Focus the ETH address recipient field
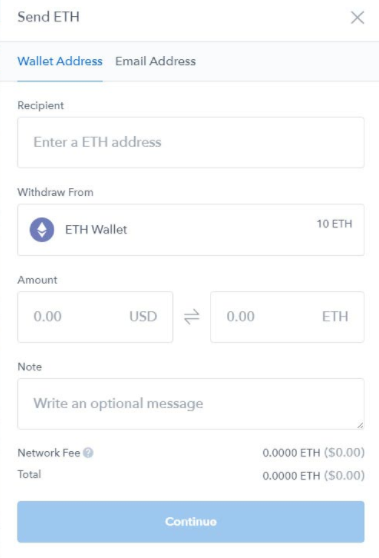Viewport: 379px width, 558px height. (x=191, y=142)
